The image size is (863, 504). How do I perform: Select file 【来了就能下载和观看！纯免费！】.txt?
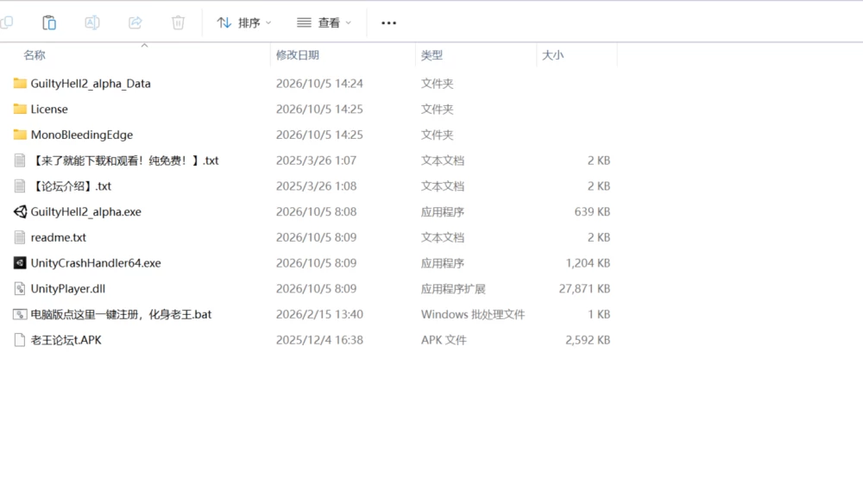coord(124,161)
